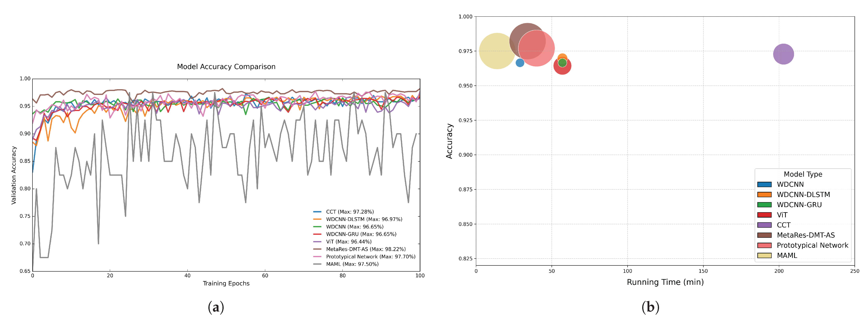Click the '(b)' subfigure caption
This screenshot has width=868, height=322.
tap(650, 307)
